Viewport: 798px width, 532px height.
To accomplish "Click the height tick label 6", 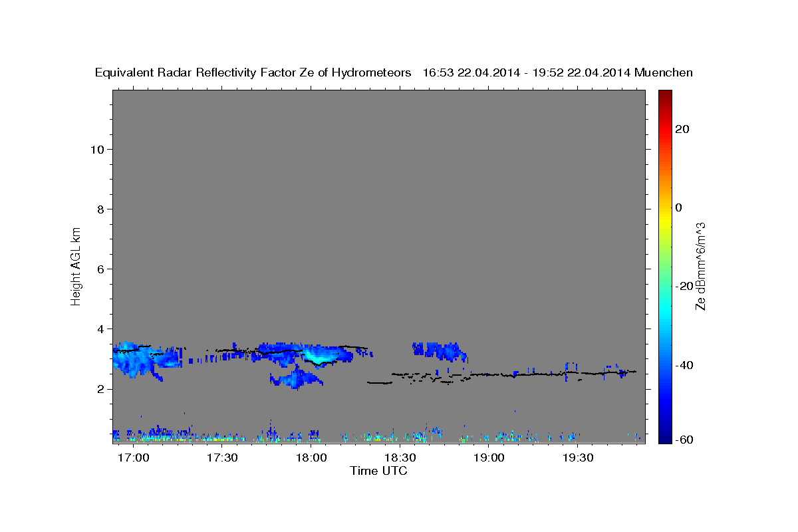I will pos(100,269).
